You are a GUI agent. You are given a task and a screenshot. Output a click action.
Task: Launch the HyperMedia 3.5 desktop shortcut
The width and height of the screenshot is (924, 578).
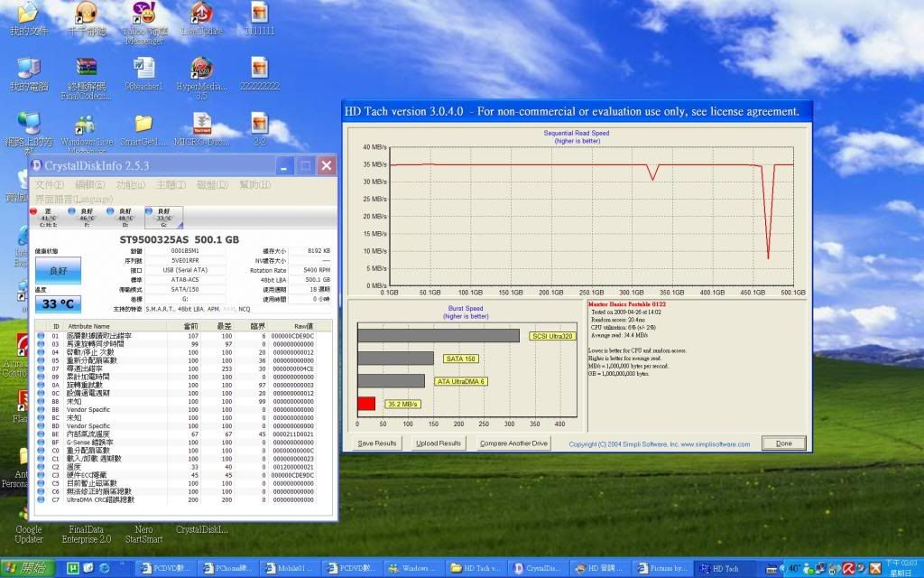point(201,79)
